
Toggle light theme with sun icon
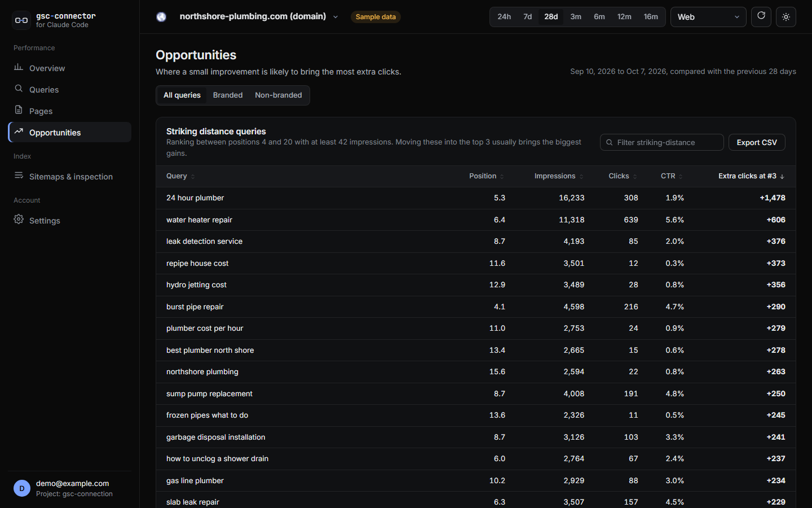[786, 17]
